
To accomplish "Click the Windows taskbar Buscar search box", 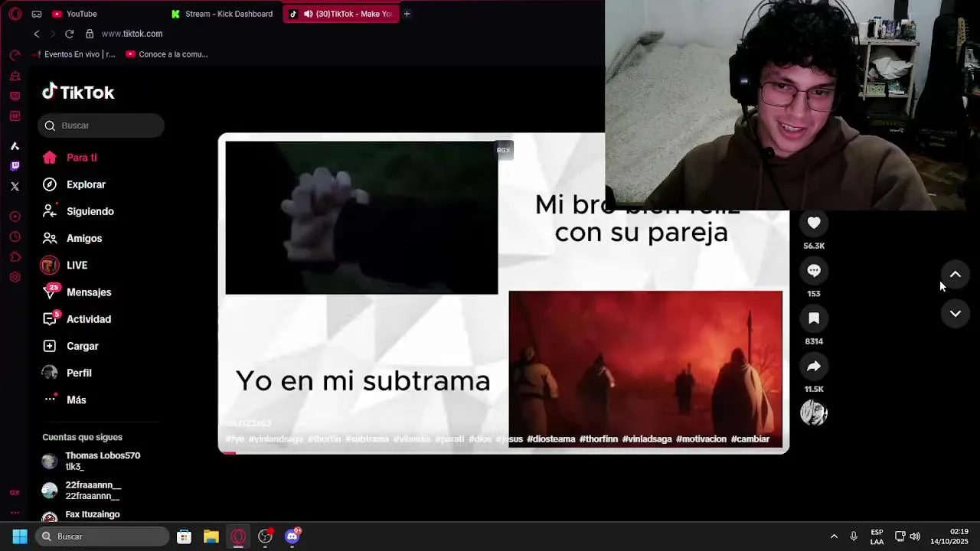I will [x=102, y=536].
